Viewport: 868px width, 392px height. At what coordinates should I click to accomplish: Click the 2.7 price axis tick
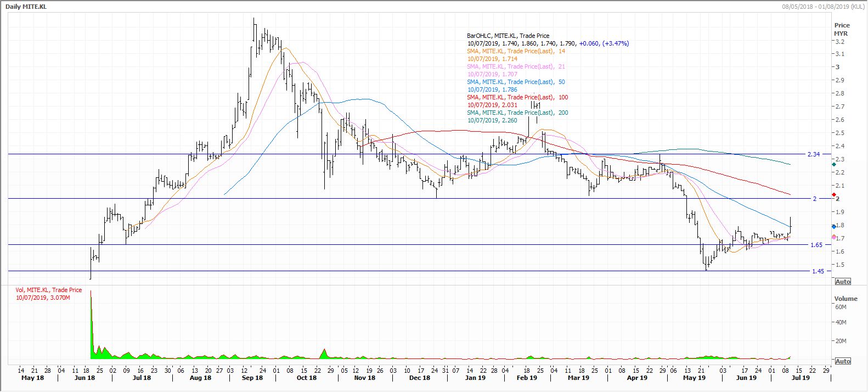839,107
